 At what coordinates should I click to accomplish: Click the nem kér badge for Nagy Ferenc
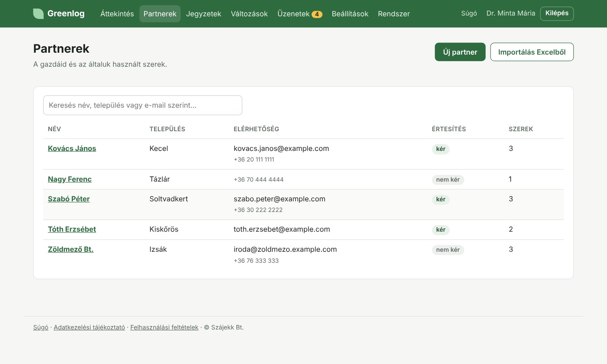click(448, 179)
